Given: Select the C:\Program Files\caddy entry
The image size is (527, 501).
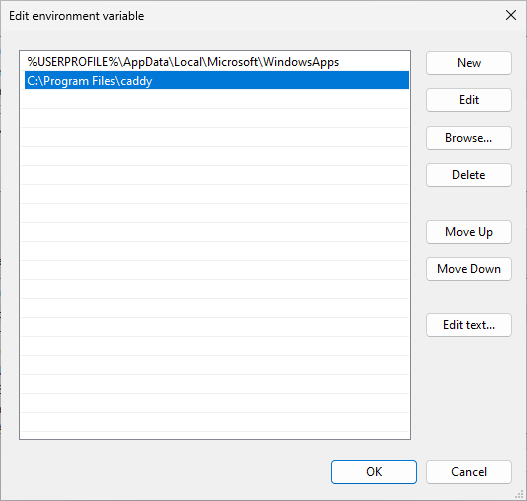Looking at the screenshot, I should point(217,80).
